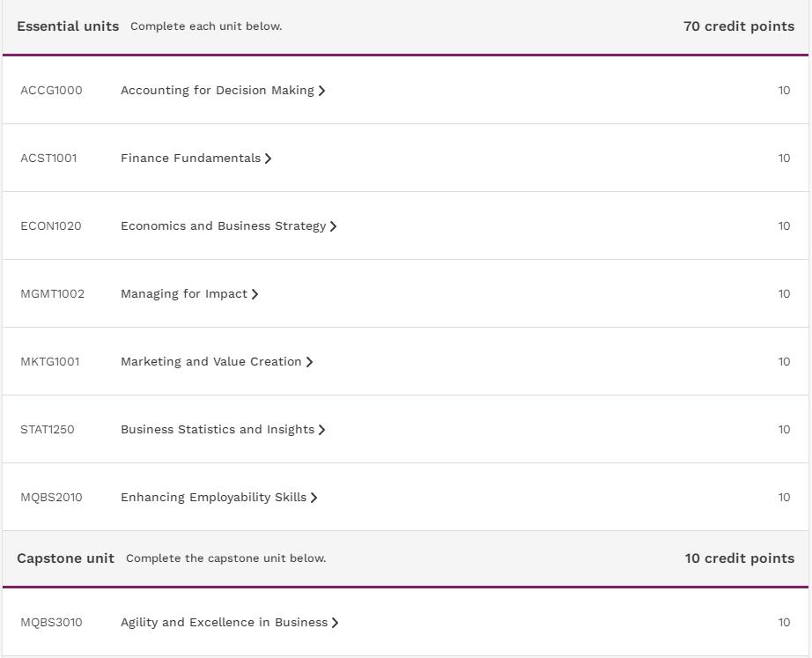Open Economics and Business Strategy unit
This screenshot has width=812, height=658.
pos(223,225)
